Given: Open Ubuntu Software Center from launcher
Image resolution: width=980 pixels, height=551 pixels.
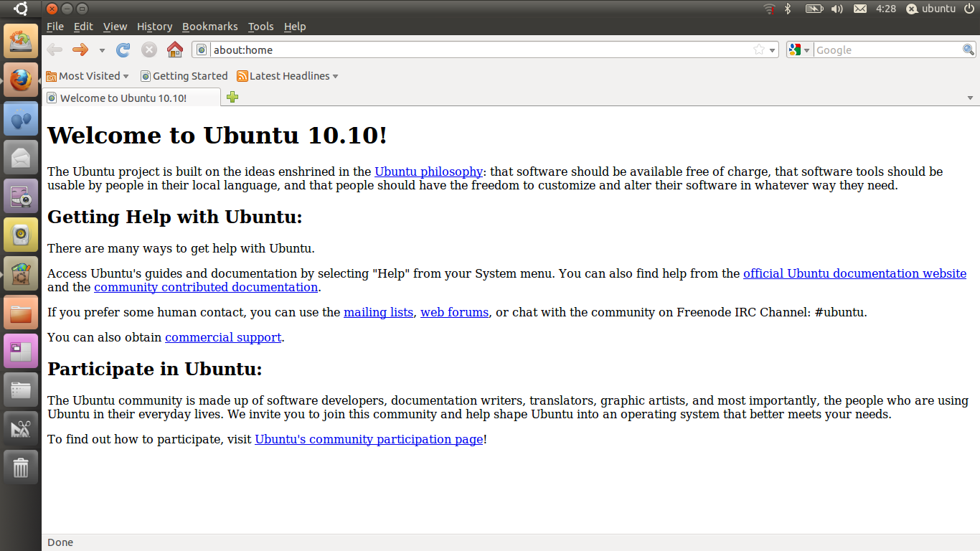Looking at the screenshot, I should pos(21,273).
